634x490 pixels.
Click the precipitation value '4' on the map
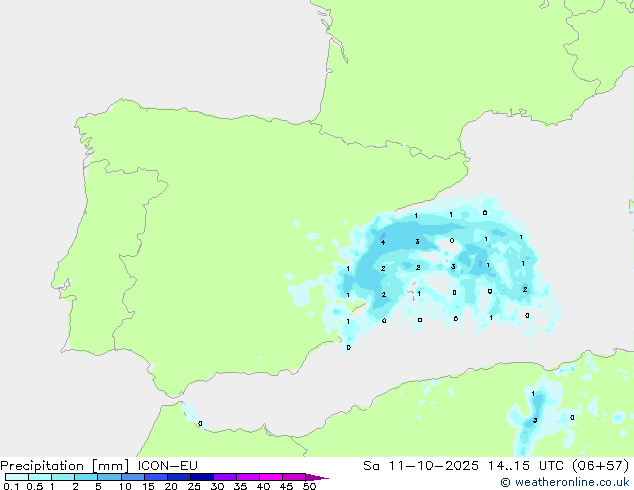coord(383,243)
